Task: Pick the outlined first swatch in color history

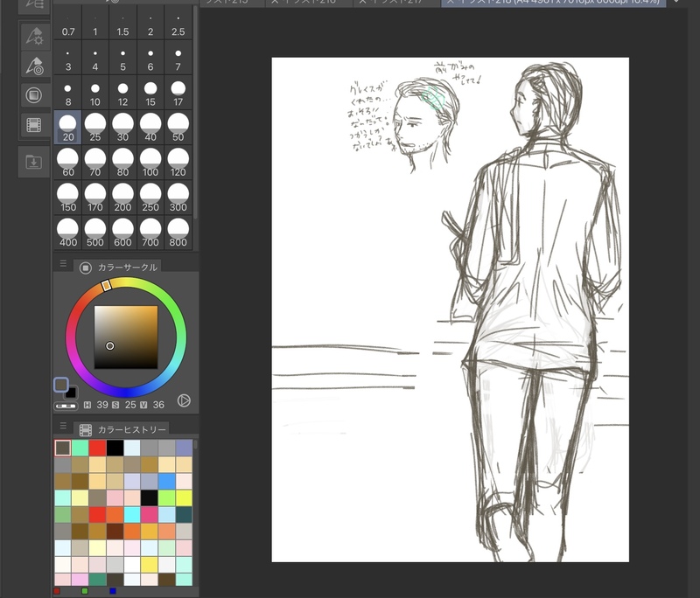Action: point(62,448)
